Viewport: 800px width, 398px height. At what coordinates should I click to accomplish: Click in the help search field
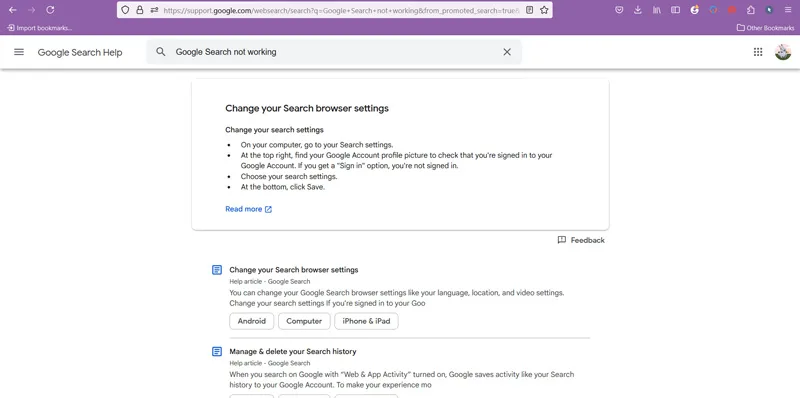[334, 52]
